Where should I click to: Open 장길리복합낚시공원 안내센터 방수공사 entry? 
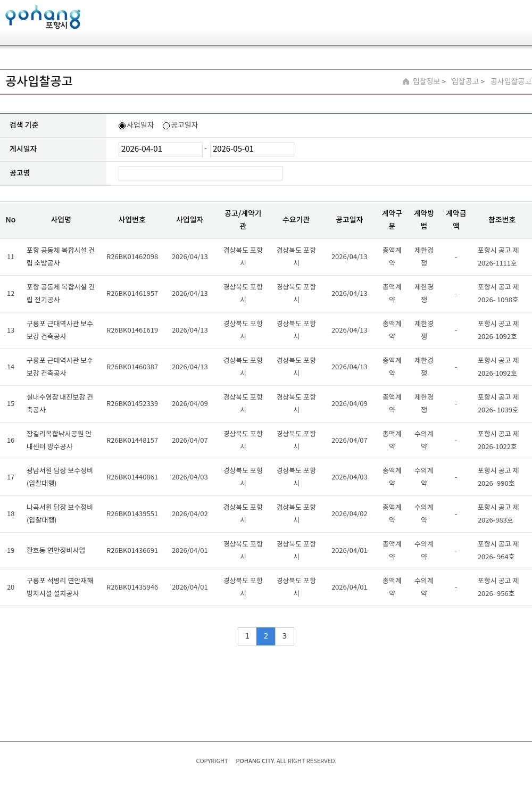pos(59,440)
